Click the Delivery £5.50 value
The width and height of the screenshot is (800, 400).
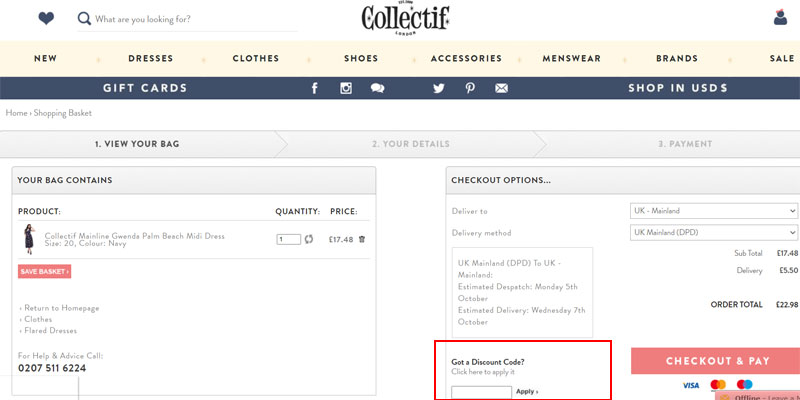pos(789,270)
